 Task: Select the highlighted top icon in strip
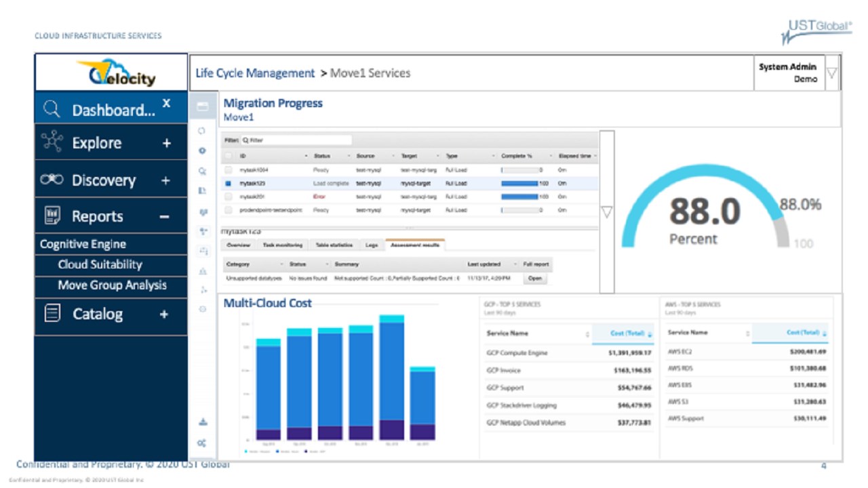click(x=202, y=107)
